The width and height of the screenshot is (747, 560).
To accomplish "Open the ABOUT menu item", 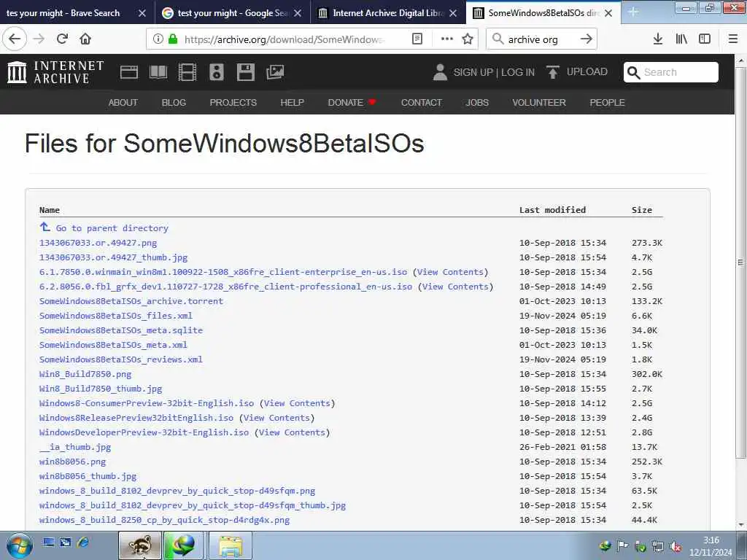I will (123, 102).
